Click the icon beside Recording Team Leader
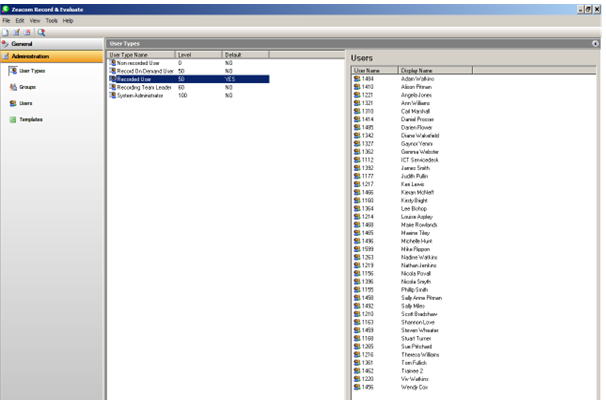This screenshot has width=606, height=400. [x=113, y=87]
